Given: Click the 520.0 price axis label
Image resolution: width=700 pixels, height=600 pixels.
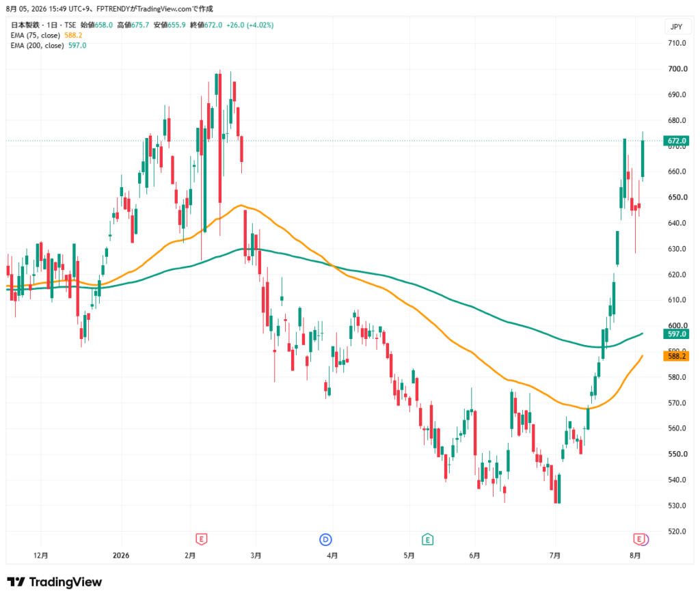Looking at the screenshot, I should (x=677, y=531).
